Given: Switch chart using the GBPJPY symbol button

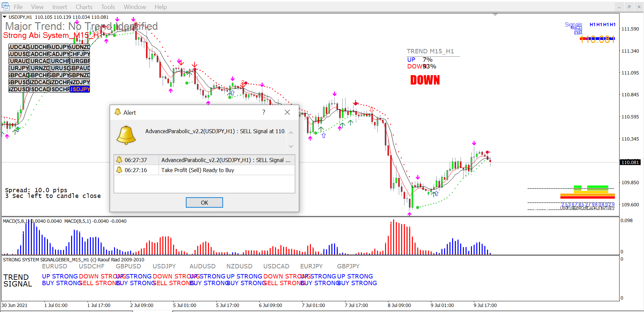Looking at the screenshot, I should (x=59, y=75).
